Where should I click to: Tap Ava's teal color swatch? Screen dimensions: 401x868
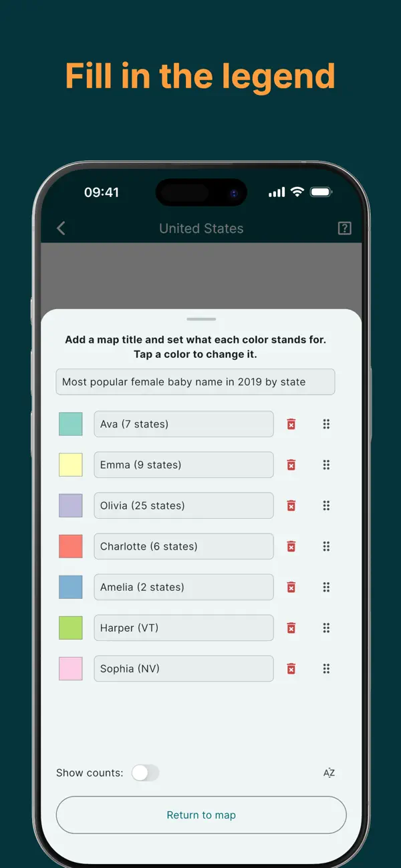coord(70,424)
